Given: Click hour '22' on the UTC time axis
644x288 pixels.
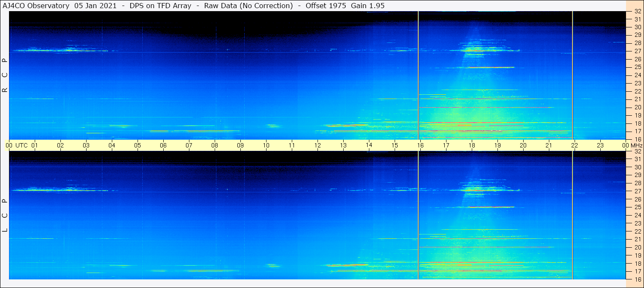Looking at the screenshot, I should [575, 145].
